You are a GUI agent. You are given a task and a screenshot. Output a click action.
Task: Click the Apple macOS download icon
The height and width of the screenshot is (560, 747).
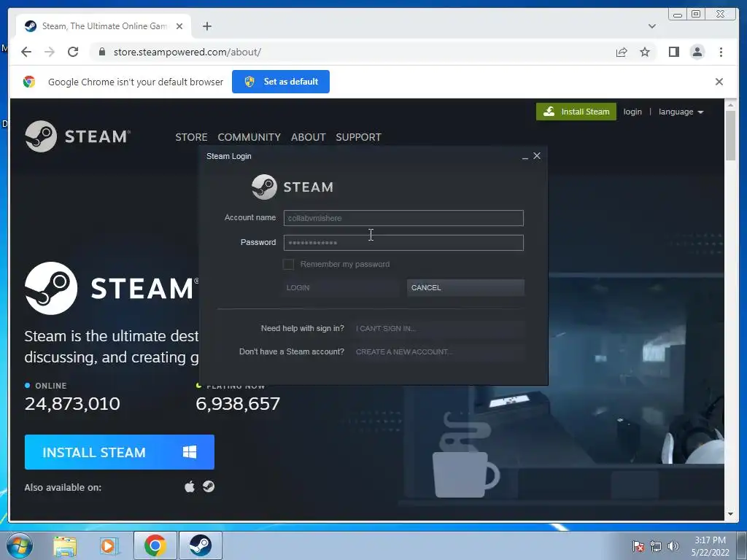pyautogui.click(x=190, y=486)
